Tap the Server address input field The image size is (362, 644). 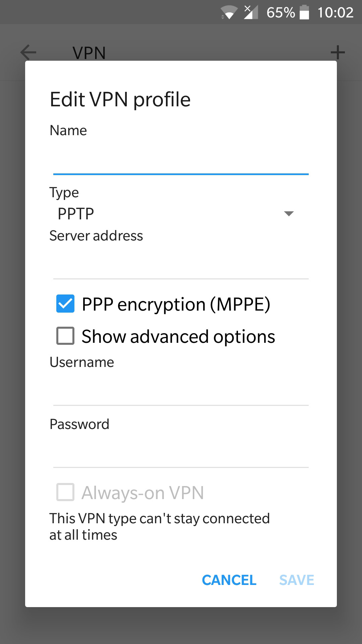(x=181, y=265)
